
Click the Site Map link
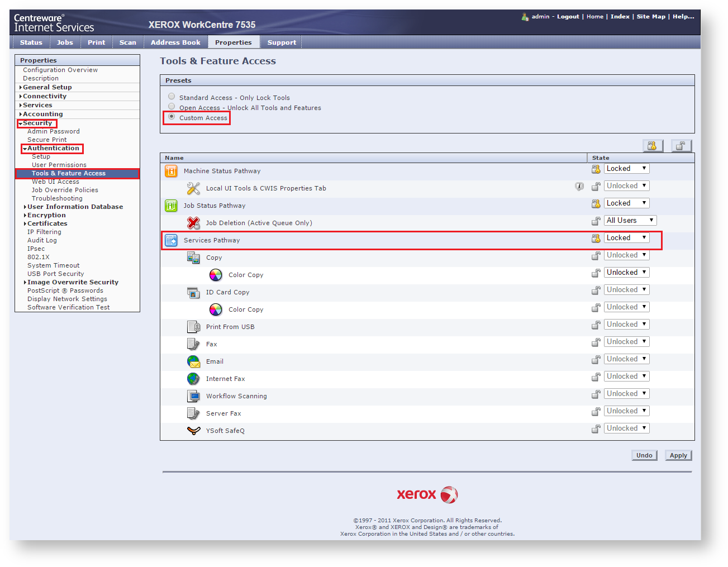pyautogui.click(x=651, y=17)
